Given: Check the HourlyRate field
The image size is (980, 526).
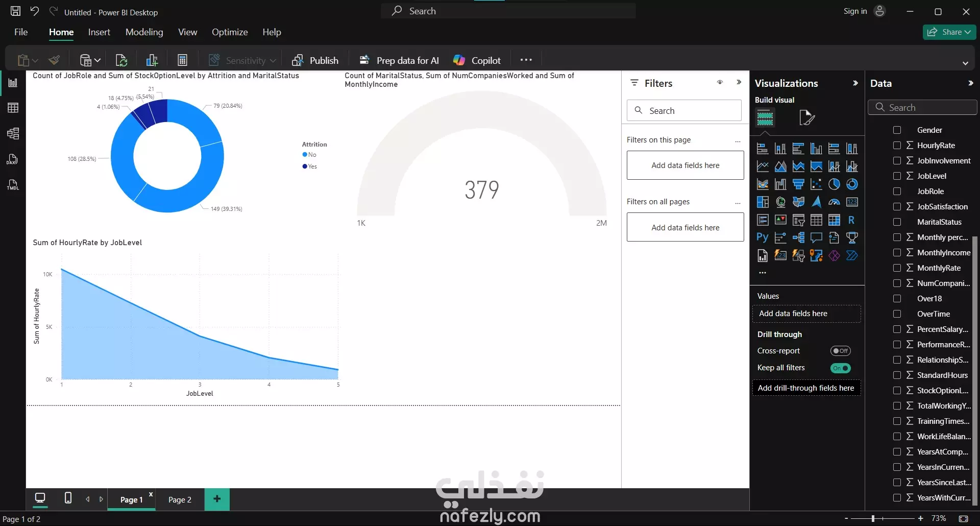Looking at the screenshot, I should (x=897, y=146).
